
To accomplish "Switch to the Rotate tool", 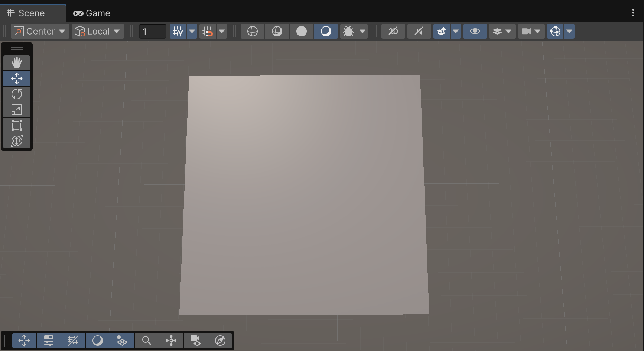I will (x=17, y=94).
